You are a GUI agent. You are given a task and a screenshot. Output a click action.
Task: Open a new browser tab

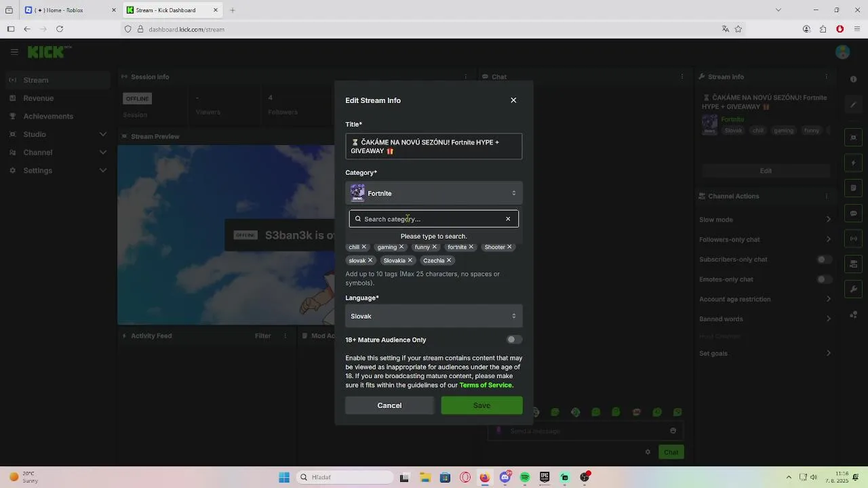pyautogui.click(x=233, y=10)
